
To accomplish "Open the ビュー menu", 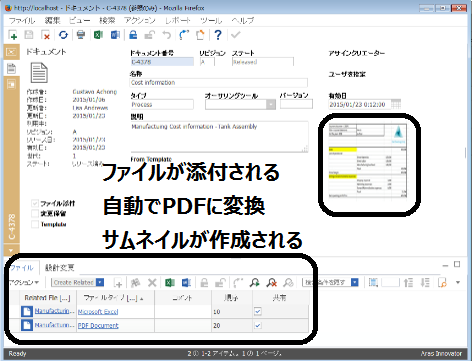I will tap(80, 21).
